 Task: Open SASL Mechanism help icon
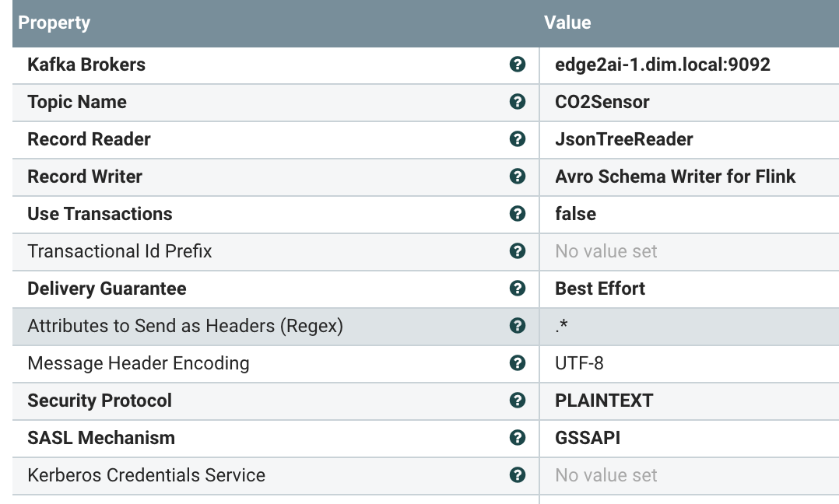click(517, 438)
